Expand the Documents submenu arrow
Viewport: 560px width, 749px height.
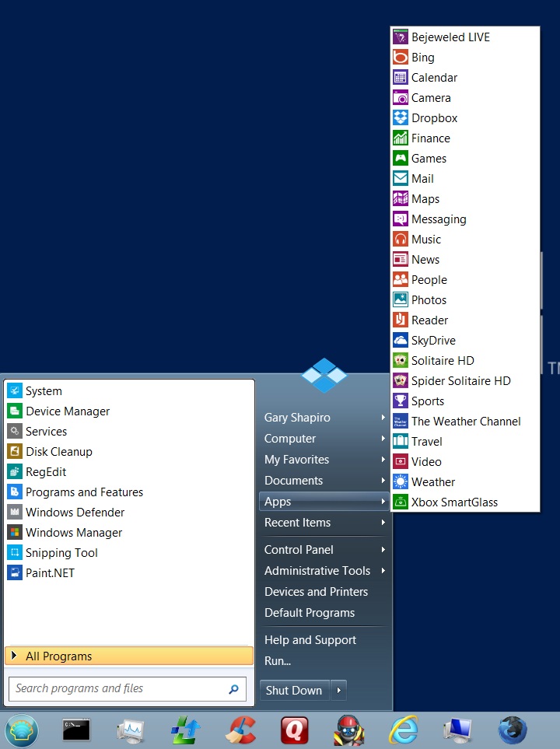click(x=383, y=481)
